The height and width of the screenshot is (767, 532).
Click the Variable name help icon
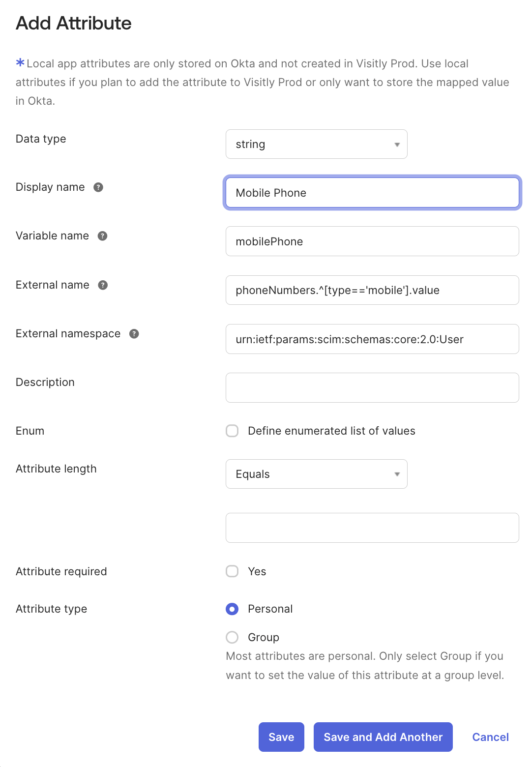pyautogui.click(x=102, y=236)
